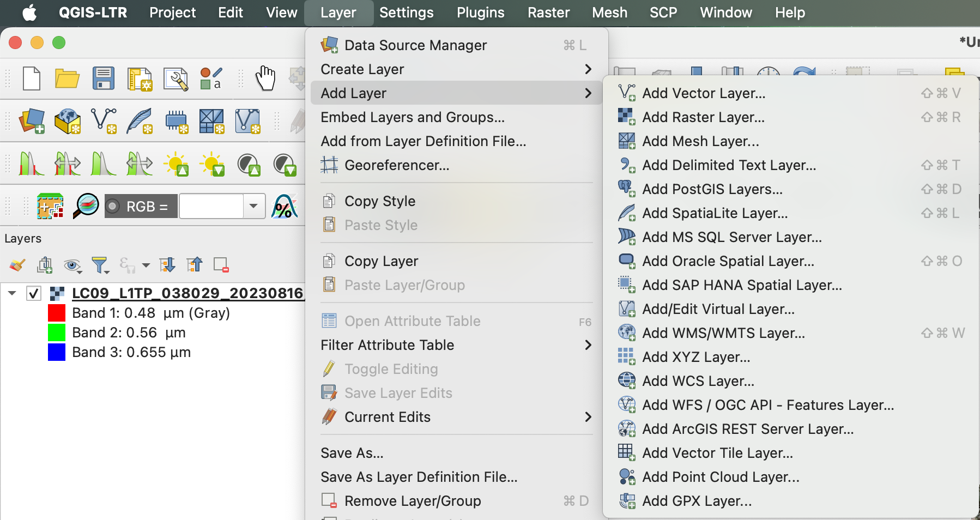Click the New Virtual Layer toolbar icon
Image resolution: width=980 pixels, height=520 pixels.
point(247,121)
